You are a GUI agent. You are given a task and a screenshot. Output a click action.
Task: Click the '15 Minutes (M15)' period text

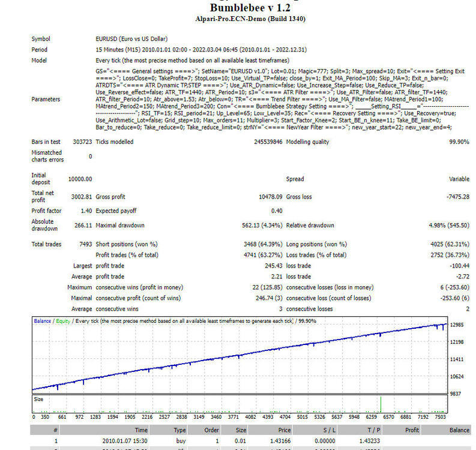point(118,49)
